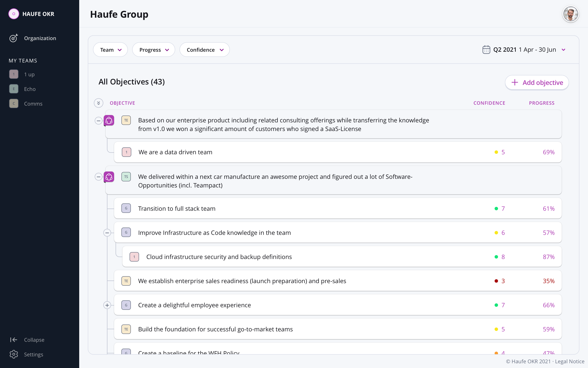Click the HAUFE OKR brand title
This screenshot has height=368, width=588.
pyautogui.click(x=38, y=14)
